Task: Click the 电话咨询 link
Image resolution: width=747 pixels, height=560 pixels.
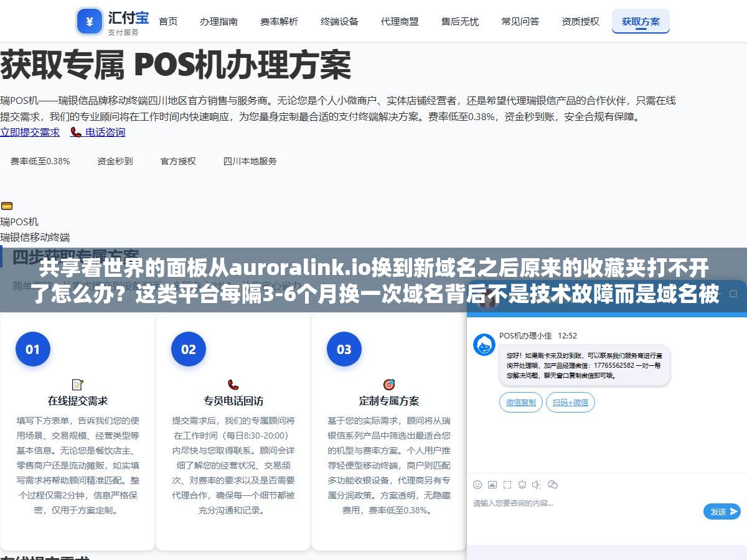Action: [105, 132]
